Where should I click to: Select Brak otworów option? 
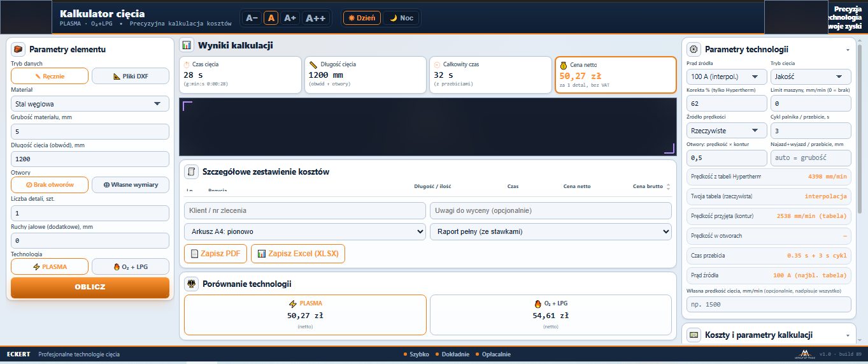[50, 185]
